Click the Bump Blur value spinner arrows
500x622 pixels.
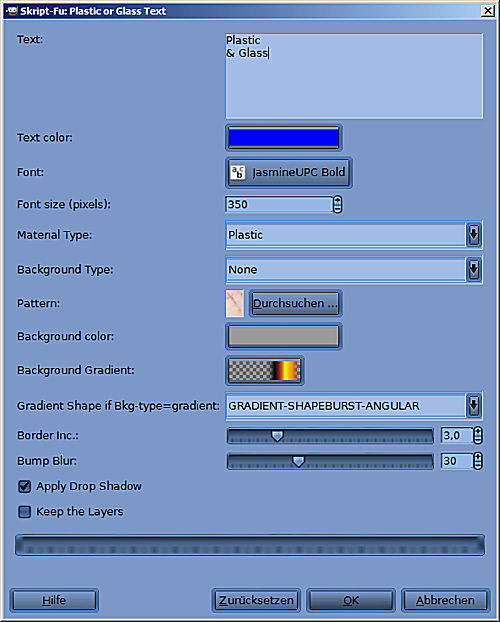click(x=478, y=461)
